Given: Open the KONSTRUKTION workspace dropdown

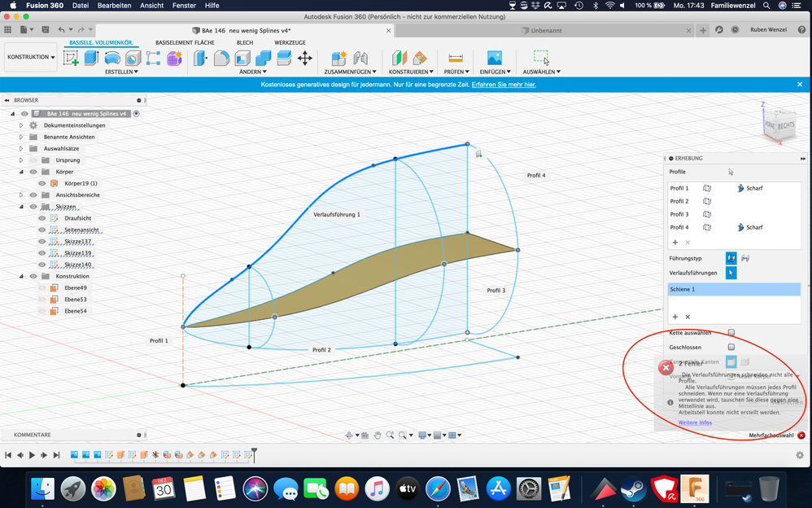Looking at the screenshot, I should 31,57.
